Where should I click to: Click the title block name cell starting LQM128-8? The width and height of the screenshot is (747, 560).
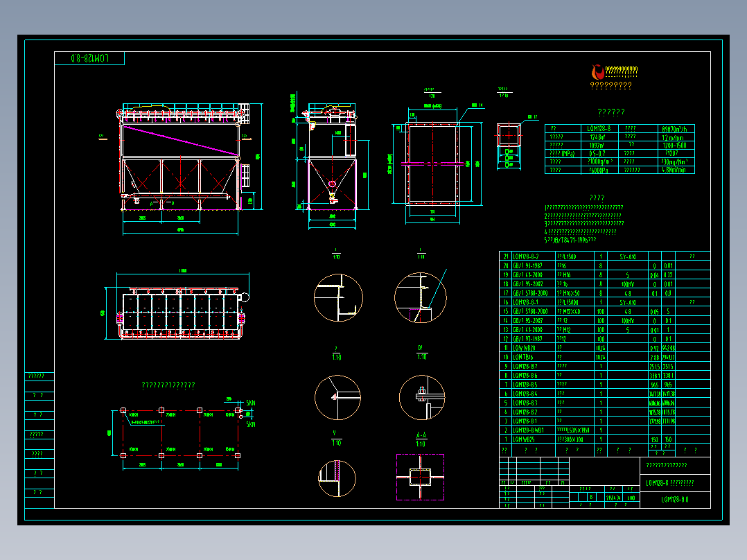(x=675, y=483)
